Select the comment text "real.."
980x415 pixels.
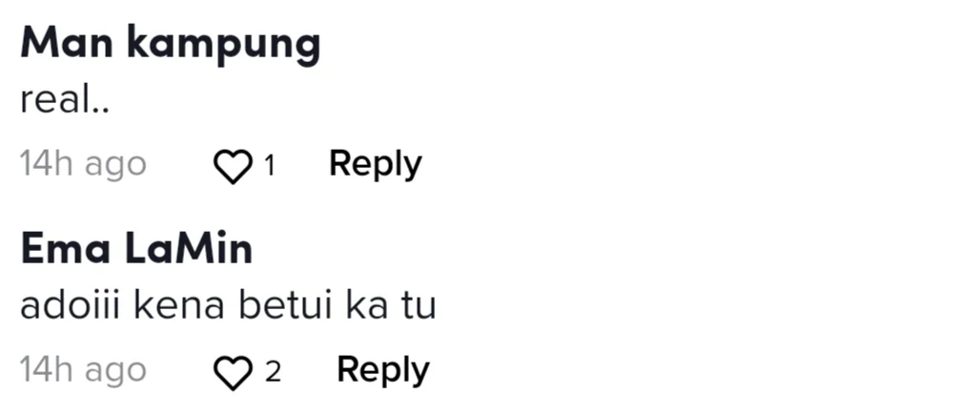click(x=65, y=100)
